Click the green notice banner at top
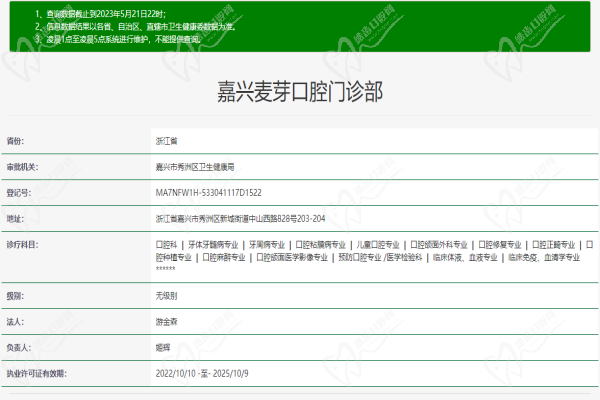 [300, 25]
